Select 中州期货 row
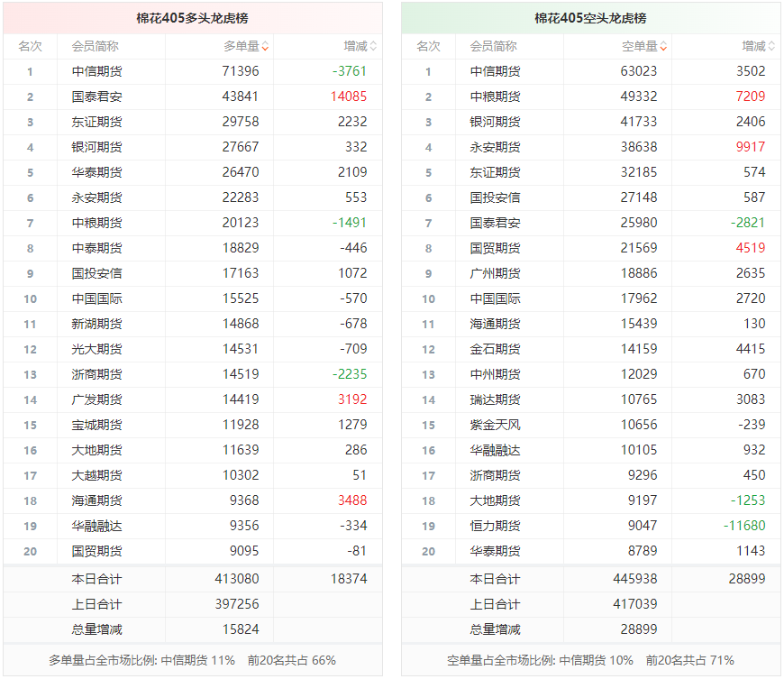 591,374
